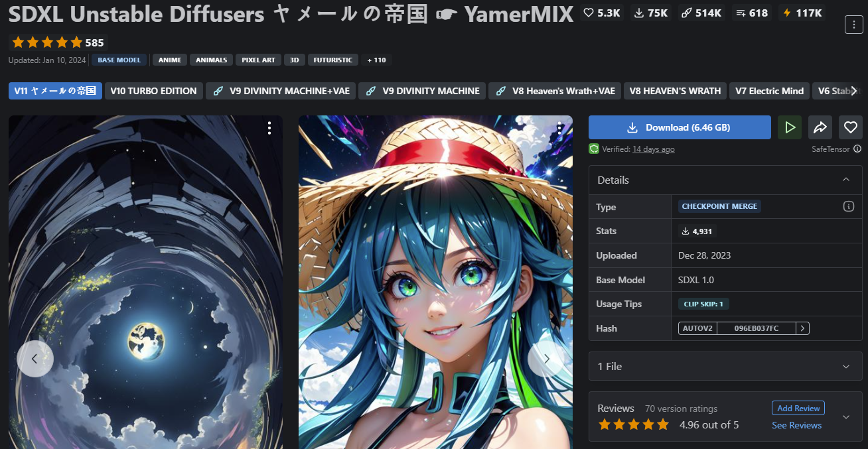Screen dimensions: 868x449
Task: Copy the hash value 096EB037FC
Action: tap(757, 328)
